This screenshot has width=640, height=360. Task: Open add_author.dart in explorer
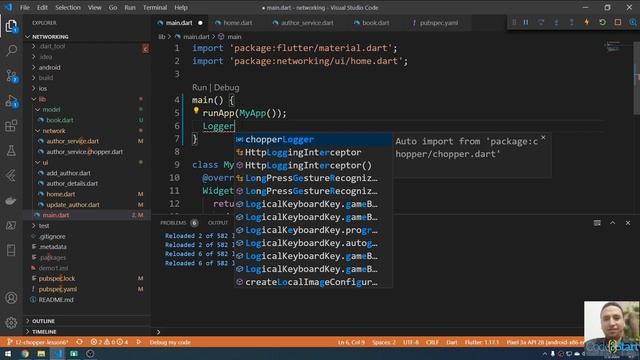[x=68, y=173]
